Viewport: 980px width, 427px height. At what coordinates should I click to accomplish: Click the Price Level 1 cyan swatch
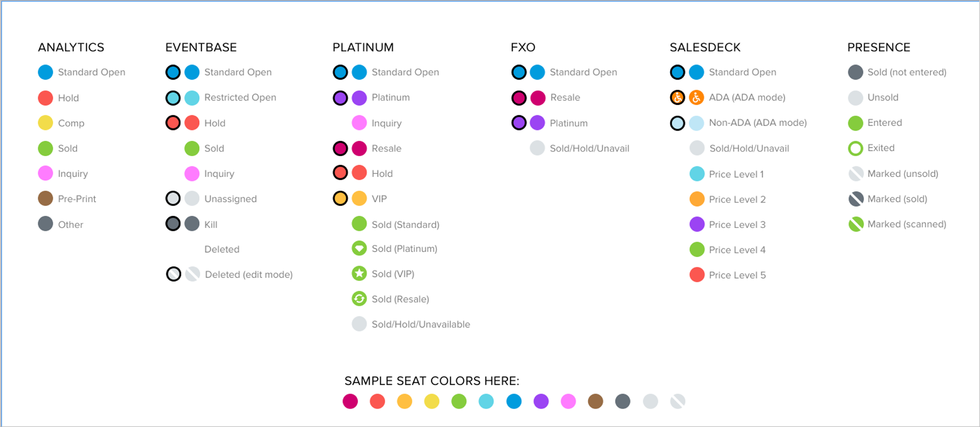697,174
